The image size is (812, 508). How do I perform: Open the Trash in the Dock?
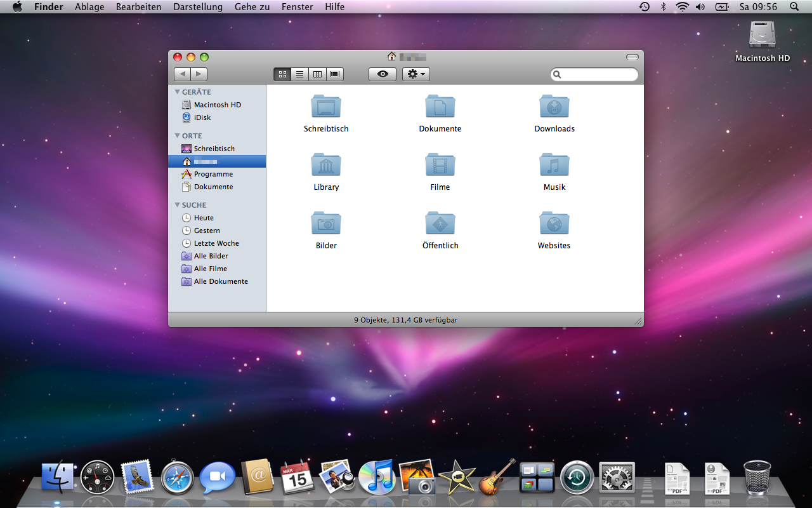click(x=757, y=478)
